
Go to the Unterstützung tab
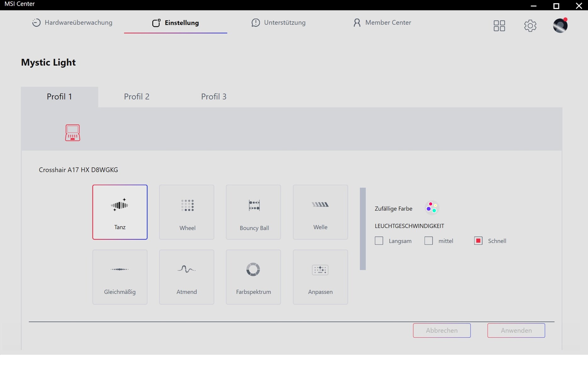click(x=279, y=23)
